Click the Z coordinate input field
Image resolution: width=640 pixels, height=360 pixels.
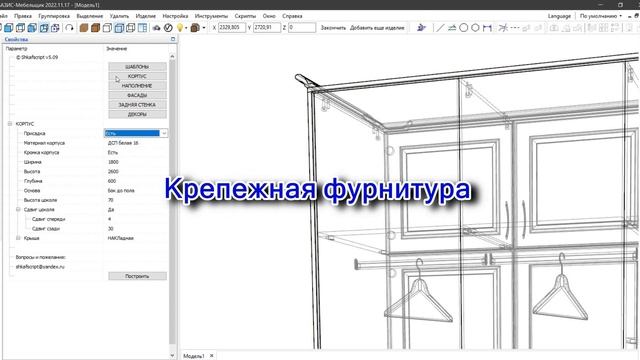click(x=302, y=27)
